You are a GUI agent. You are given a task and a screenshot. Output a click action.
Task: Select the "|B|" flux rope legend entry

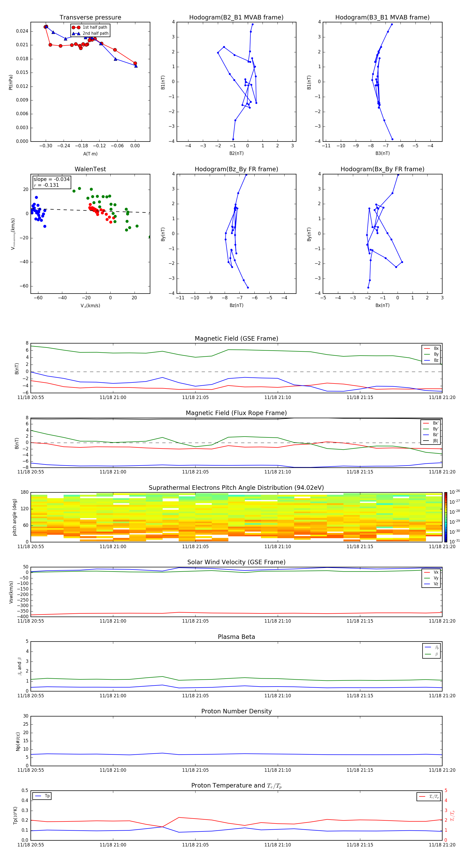tap(431, 441)
